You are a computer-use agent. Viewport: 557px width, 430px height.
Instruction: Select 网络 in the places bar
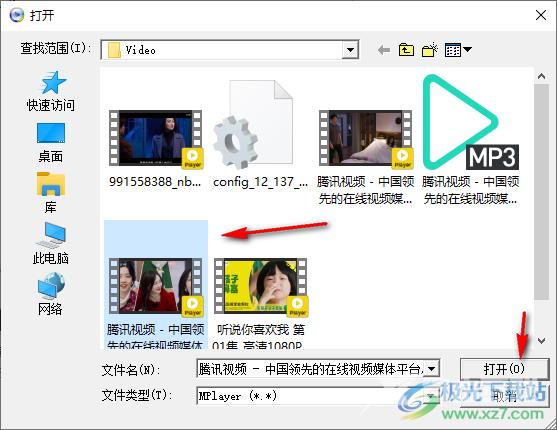pos(50,294)
